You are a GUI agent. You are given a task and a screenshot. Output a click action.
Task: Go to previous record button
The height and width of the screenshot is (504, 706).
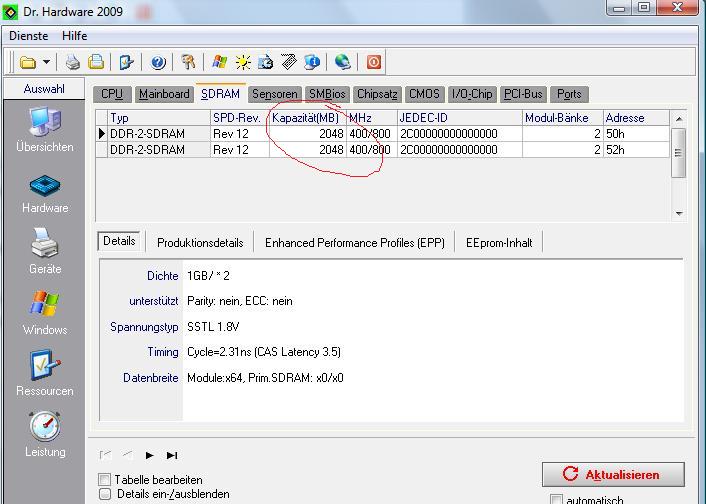127,455
